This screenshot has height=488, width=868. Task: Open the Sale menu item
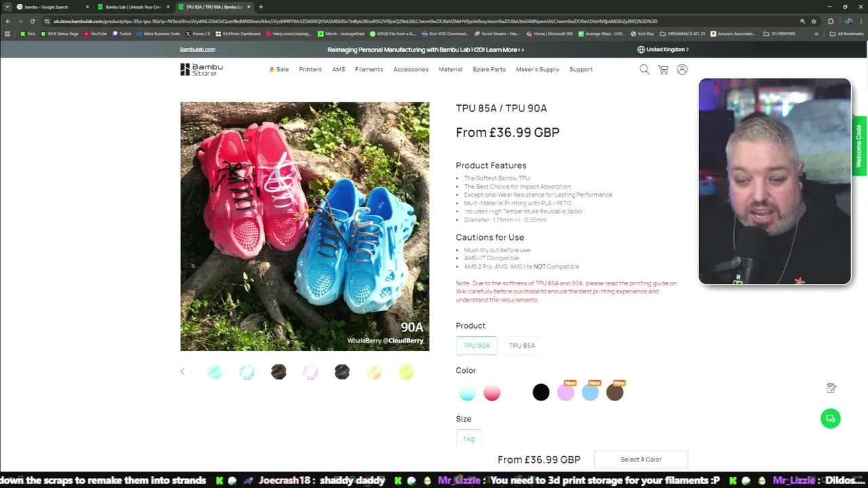279,69
